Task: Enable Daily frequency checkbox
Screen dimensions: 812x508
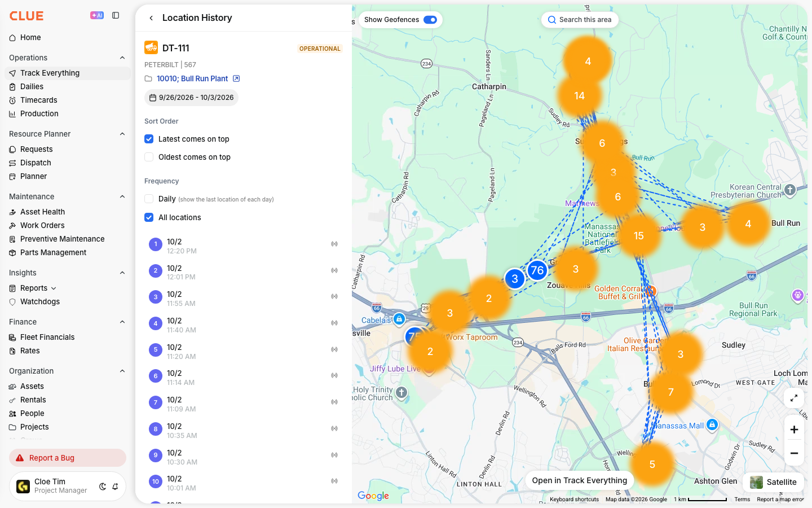Action: point(149,199)
